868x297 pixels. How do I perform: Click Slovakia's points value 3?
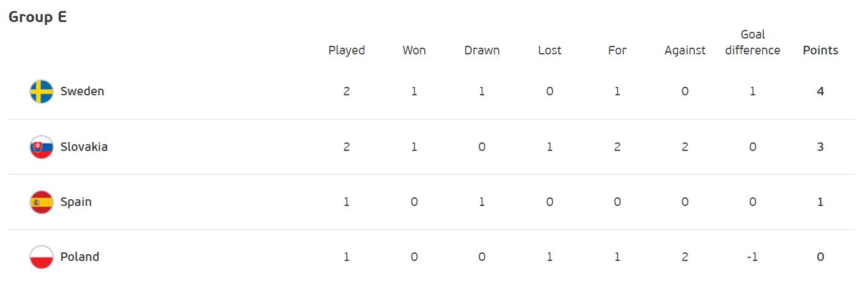coord(820,147)
